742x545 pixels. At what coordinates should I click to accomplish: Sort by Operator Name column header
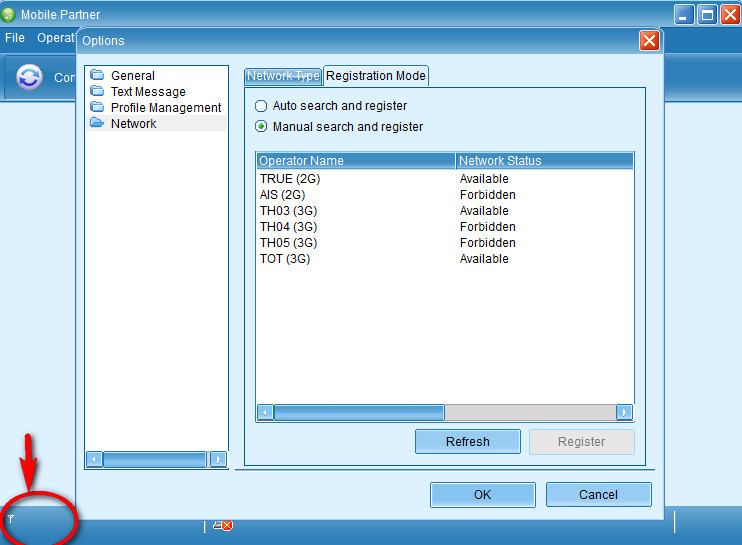click(x=356, y=160)
